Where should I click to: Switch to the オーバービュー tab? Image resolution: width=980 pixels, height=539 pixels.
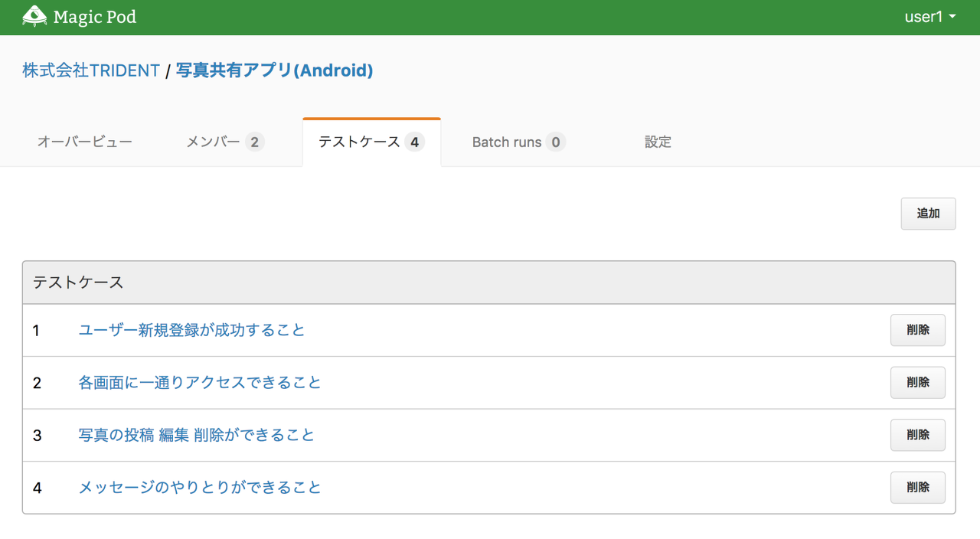tap(84, 142)
